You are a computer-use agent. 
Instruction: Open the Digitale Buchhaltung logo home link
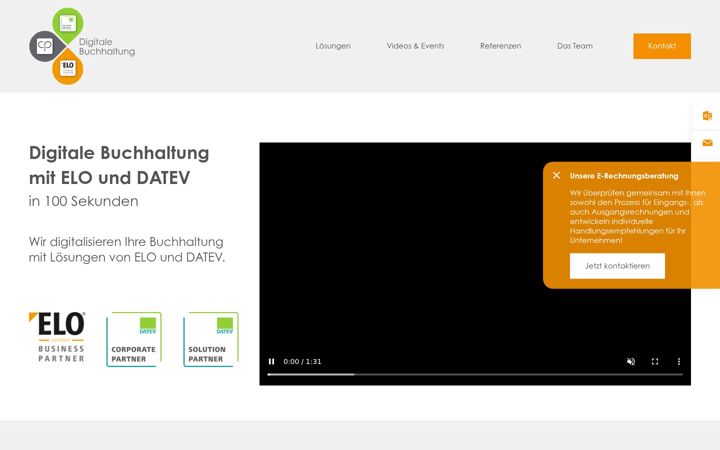pyautogui.click(x=82, y=46)
